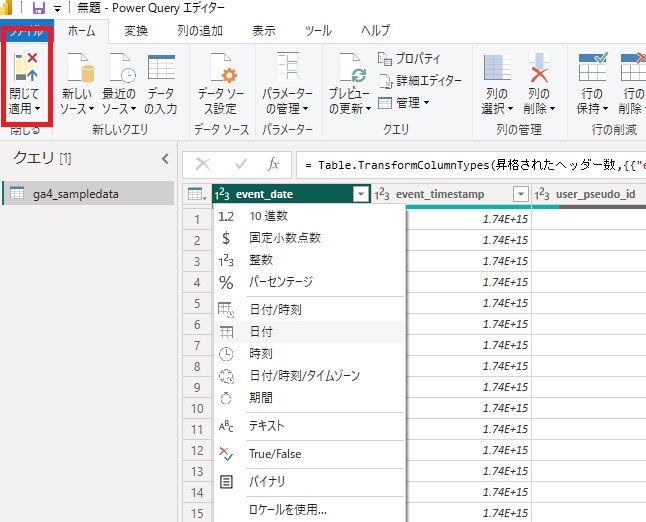Click データの入力 (Enter Data) icon
646x522 pixels.
(x=162, y=67)
